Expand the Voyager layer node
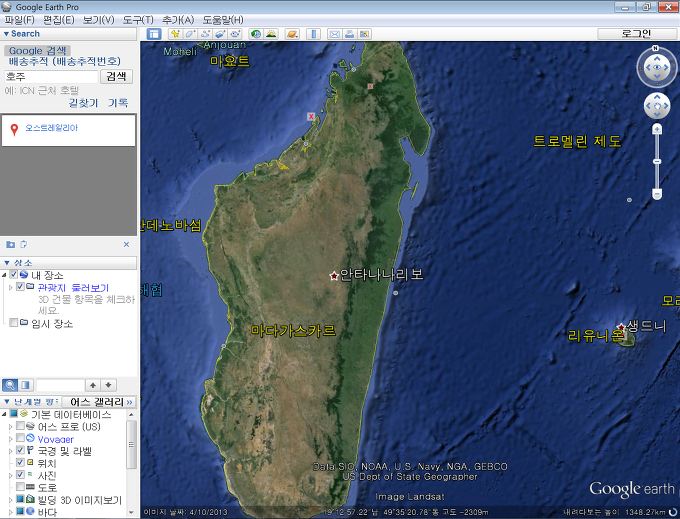Screen dimensions: 680x519 click(10, 439)
